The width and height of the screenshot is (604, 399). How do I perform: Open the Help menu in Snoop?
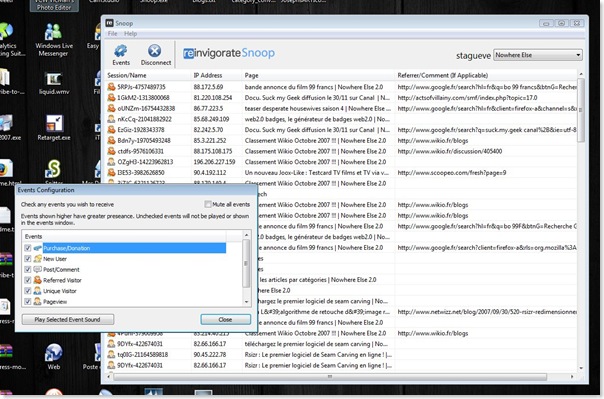click(130, 34)
